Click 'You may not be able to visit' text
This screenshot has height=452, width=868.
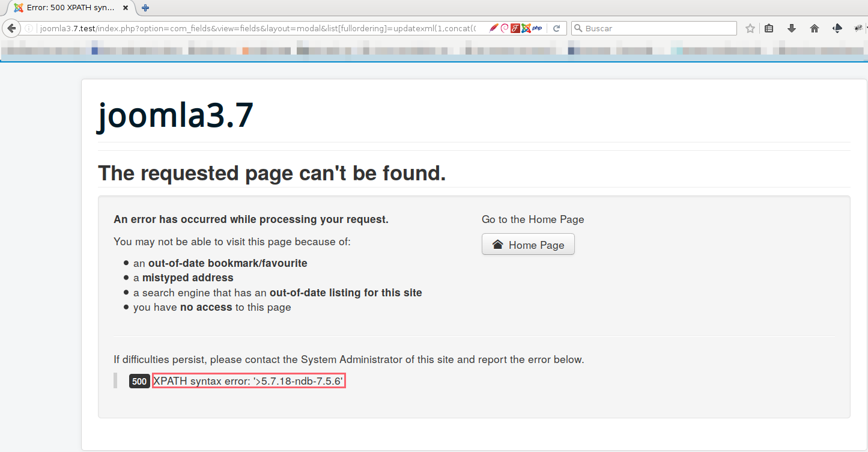[x=232, y=242]
